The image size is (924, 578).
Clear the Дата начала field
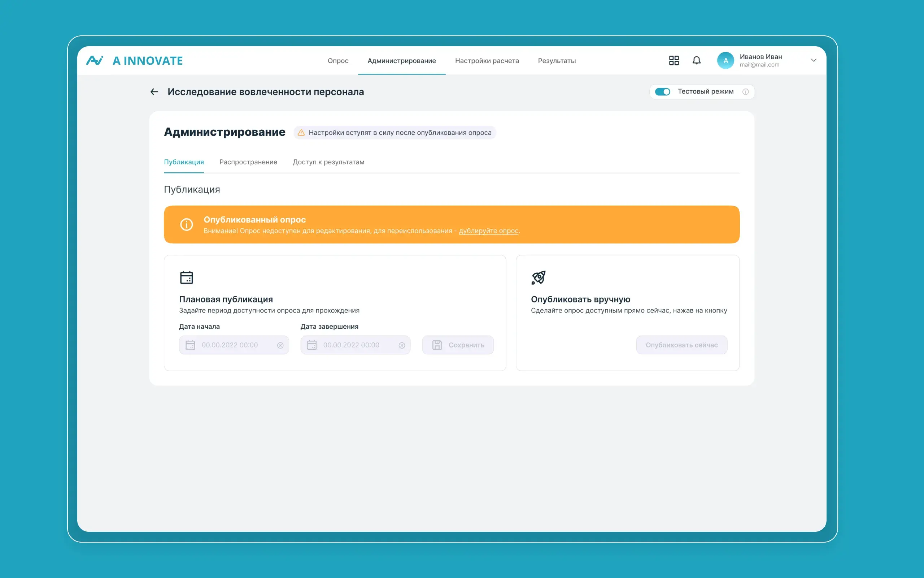pyautogui.click(x=280, y=345)
